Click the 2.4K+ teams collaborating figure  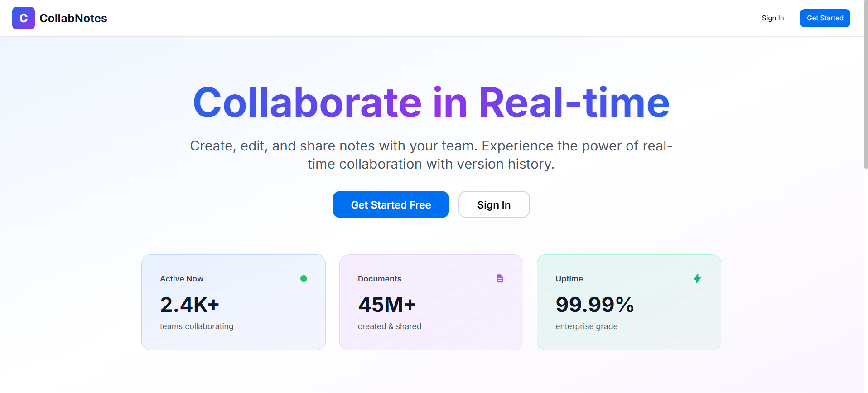click(x=189, y=305)
